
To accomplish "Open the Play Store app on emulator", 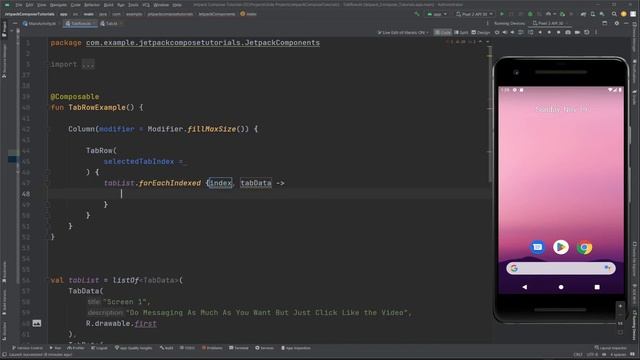I will pos(561,247).
